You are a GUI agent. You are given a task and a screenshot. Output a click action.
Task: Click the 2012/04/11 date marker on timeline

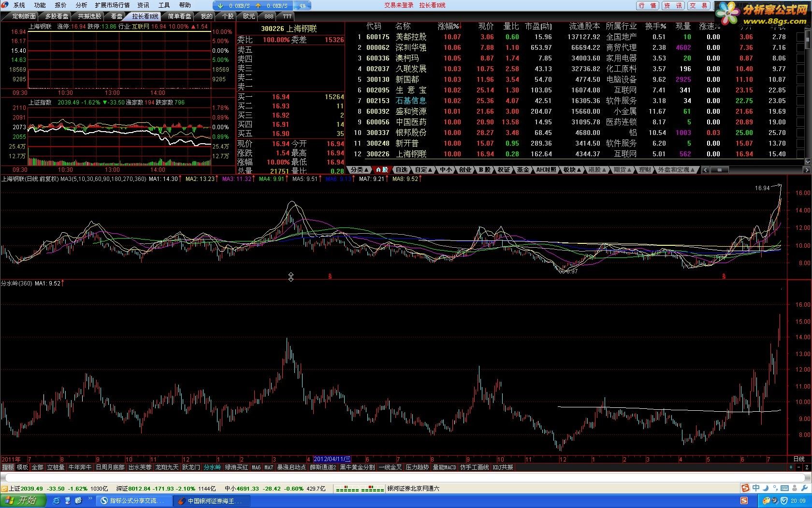332,459
